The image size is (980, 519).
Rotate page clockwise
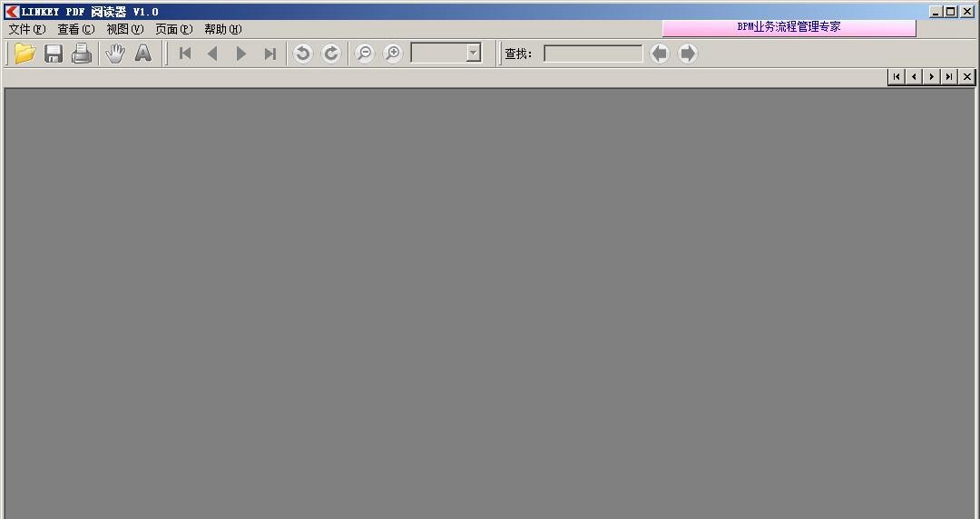pos(331,54)
